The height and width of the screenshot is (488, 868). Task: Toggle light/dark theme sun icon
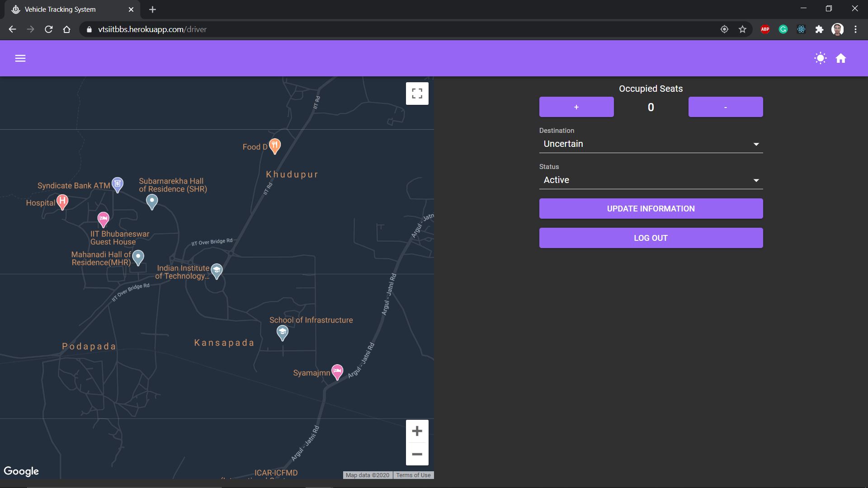[x=820, y=58]
